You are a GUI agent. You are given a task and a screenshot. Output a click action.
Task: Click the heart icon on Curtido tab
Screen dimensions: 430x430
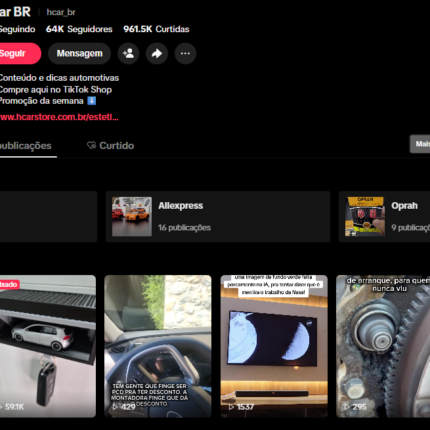point(91,145)
